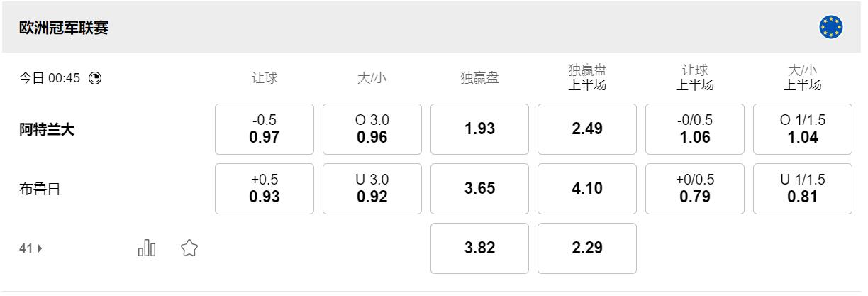Select first-half draw odds 2.29

[x=587, y=248]
